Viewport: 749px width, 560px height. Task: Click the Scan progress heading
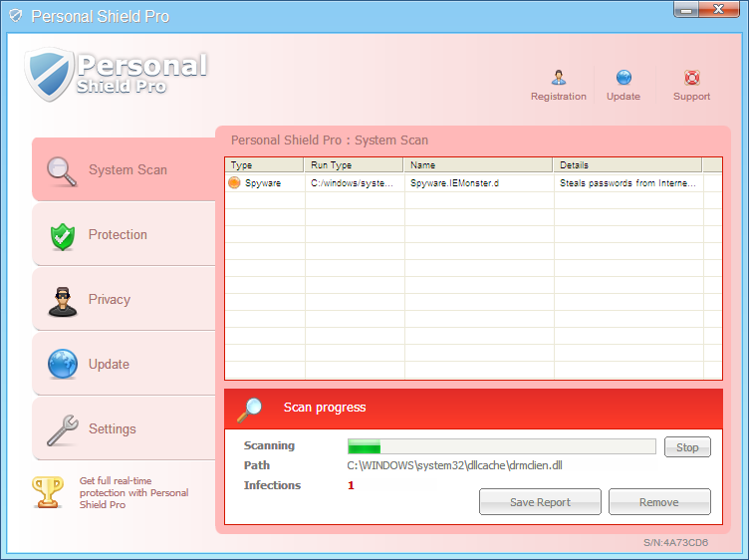click(x=325, y=408)
